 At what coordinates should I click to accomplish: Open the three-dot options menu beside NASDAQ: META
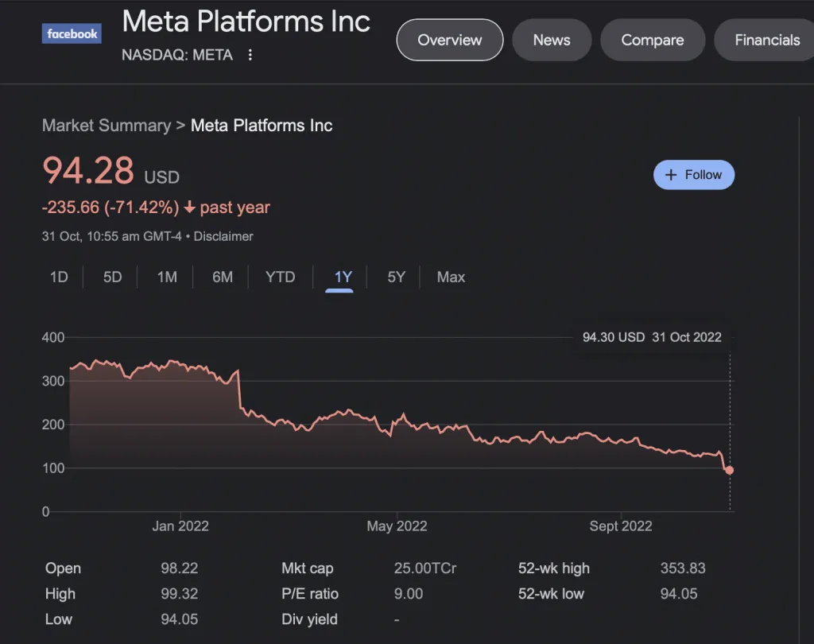coord(250,55)
